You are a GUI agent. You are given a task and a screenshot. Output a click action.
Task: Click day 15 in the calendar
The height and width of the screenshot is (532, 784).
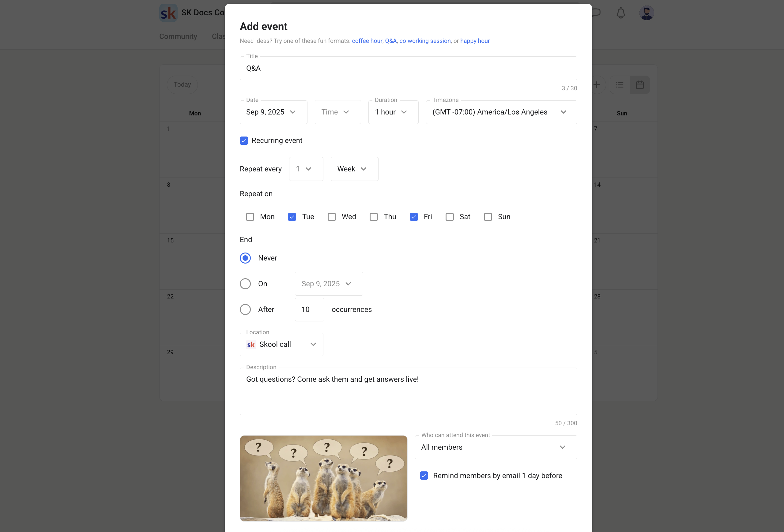pyautogui.click(x=170, y=240)
